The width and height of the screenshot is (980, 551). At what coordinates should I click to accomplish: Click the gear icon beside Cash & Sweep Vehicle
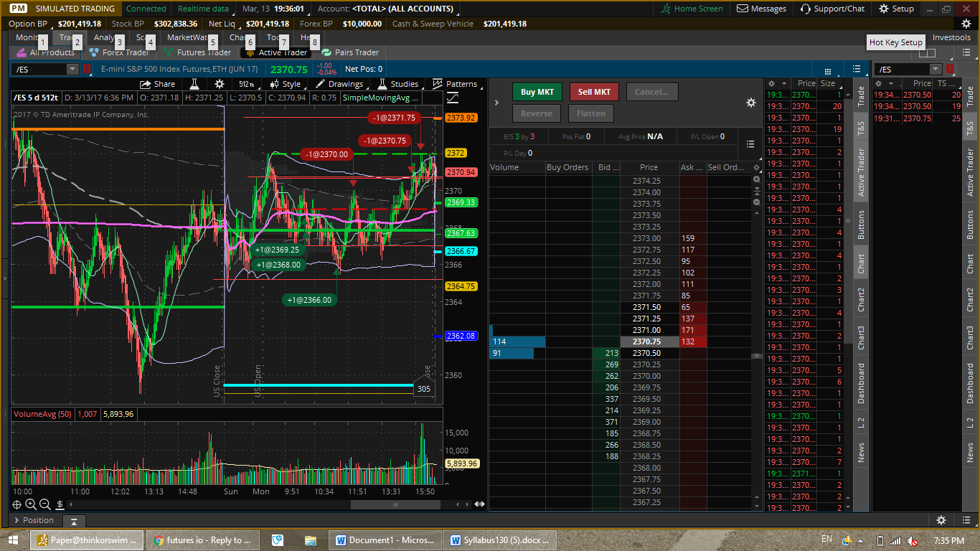coord(966,24)
